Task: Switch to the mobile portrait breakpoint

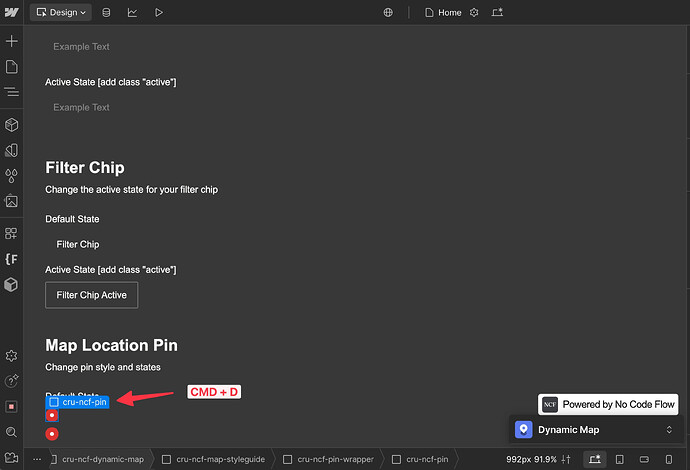Action: tap(668, 459)
